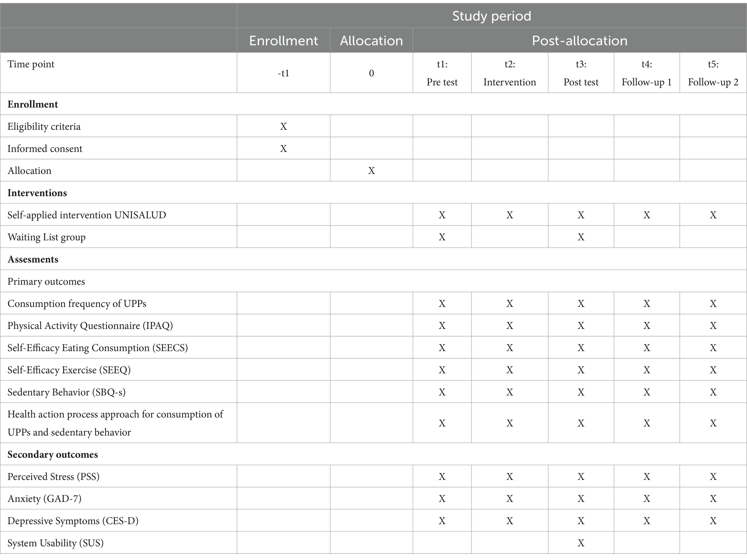This screenshot has height=560, width=747.
Task: Select the 'Waiting List group' label
Action: click(47, 237)
